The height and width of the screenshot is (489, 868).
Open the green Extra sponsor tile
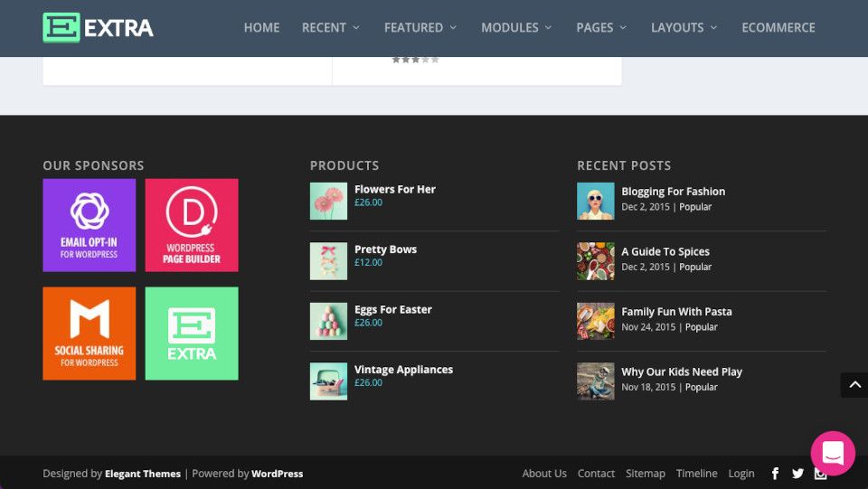pos(192,333)
